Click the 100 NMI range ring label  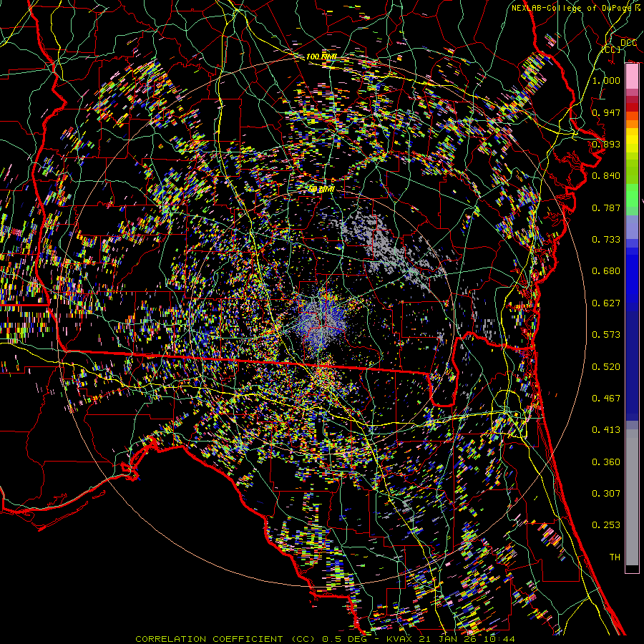point(321,57)
